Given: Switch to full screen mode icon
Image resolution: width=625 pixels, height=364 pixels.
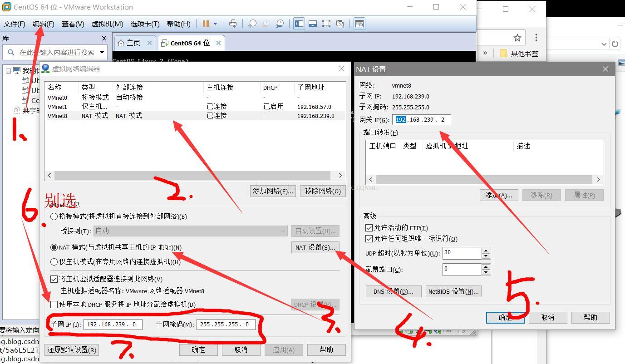Looking at the screenshot, I should [326, 24].
